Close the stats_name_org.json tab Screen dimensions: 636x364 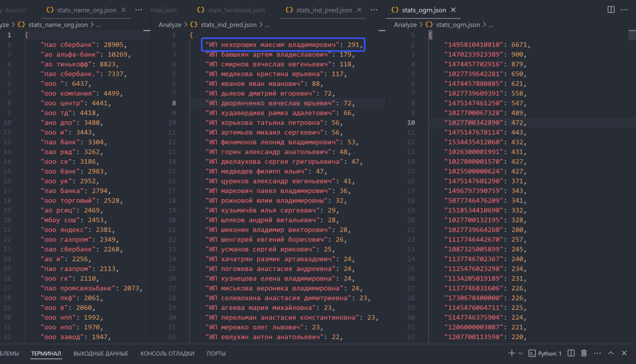[x=123, y=9]
